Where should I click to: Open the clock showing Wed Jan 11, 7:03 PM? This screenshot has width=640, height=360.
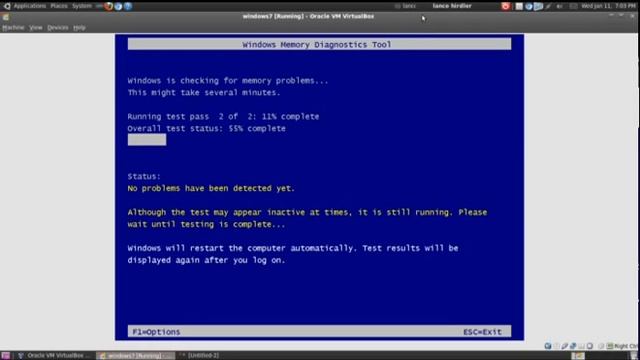[x=609, y=6]
